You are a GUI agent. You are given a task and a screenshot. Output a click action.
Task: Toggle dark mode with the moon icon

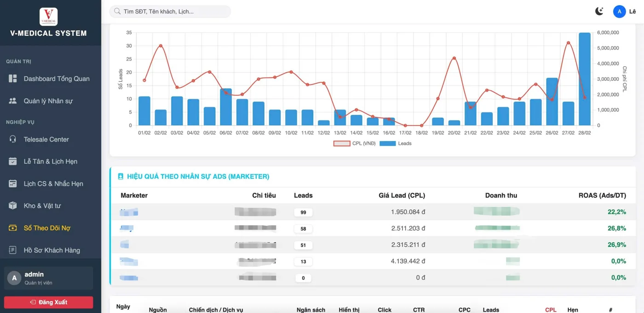(599, 11)
